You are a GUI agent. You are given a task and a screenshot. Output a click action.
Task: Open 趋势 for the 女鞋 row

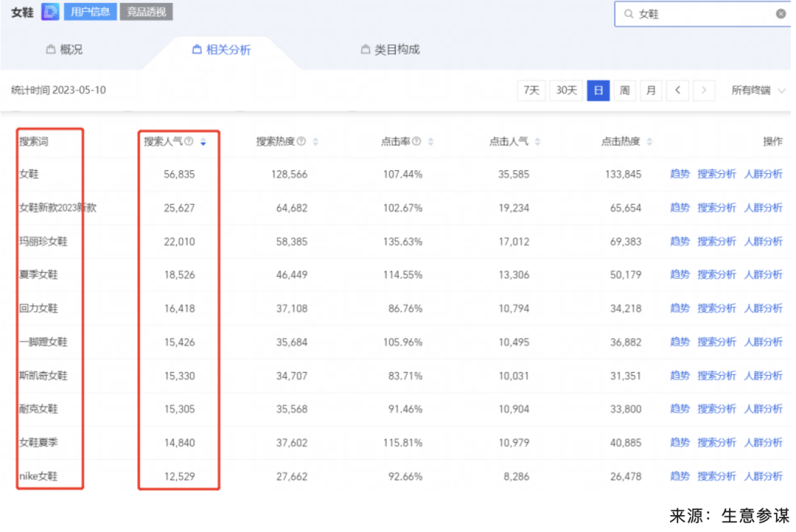680,174
